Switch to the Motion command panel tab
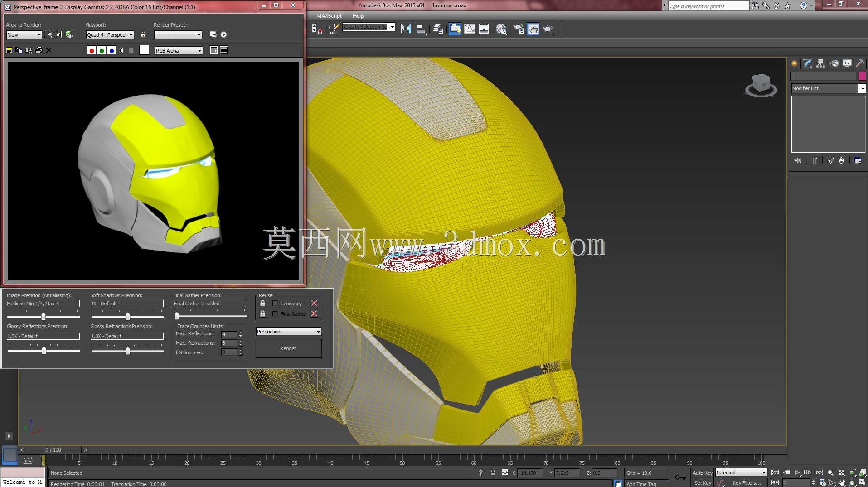Image resolution: width=868 pixels, height=487 pixels. click(x=834, y=63)
